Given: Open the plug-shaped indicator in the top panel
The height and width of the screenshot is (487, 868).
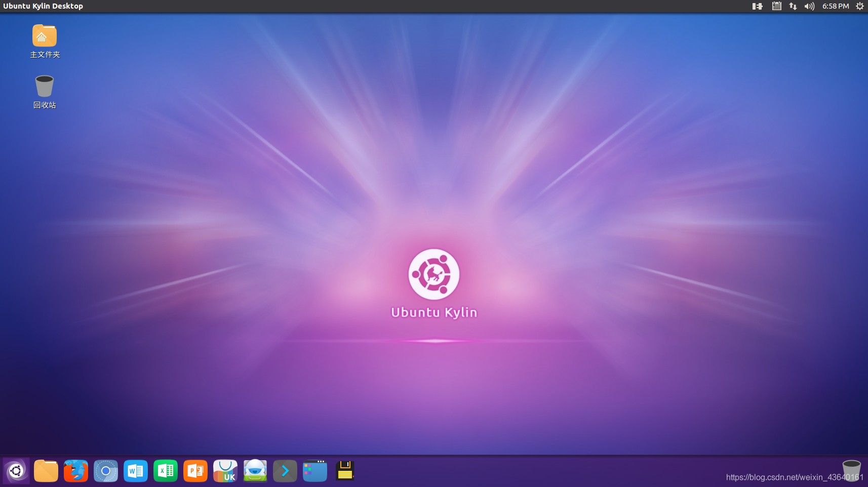Looking at the screenshot, I should pos(758,6).
